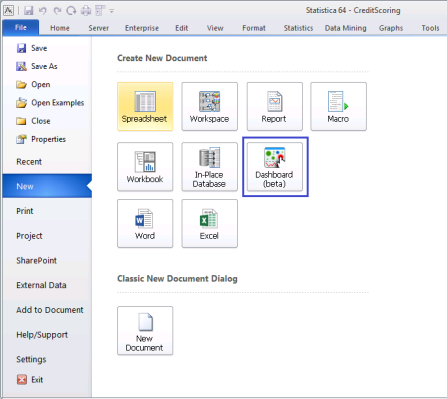Open the Print section
Viewport: 447px width, 399px height.
click(x=25, y=211)
